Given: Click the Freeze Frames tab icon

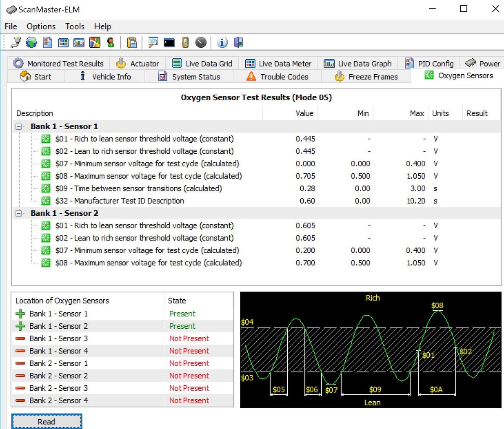Looking at the screenshot, I should tap(339, 76).
